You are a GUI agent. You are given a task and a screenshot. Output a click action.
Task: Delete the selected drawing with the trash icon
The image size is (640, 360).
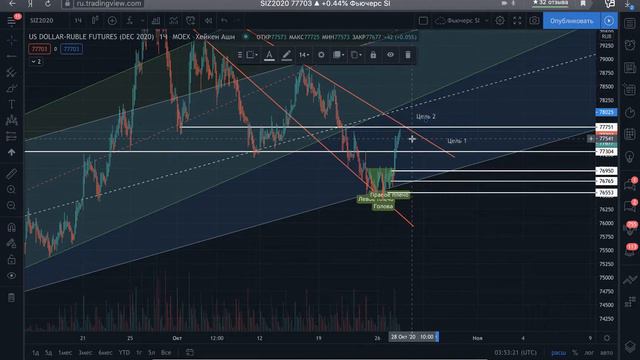click(408, 55)
